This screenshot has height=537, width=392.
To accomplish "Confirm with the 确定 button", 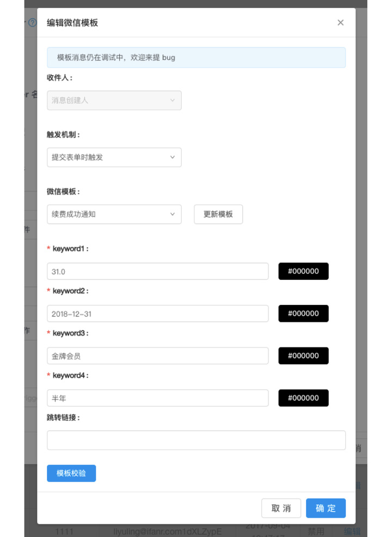I will pos(326,508).
